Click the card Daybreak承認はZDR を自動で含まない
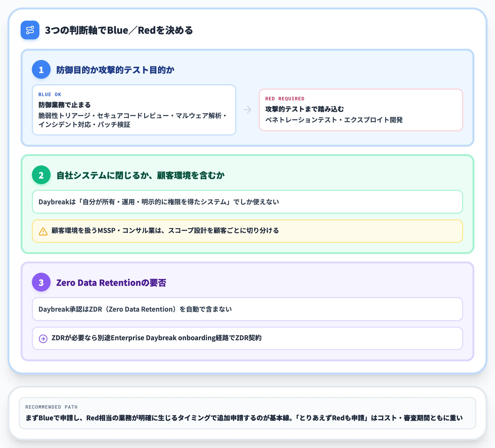Image resolution: width=495 pixels, height=448 pixels. pos(247,309)
